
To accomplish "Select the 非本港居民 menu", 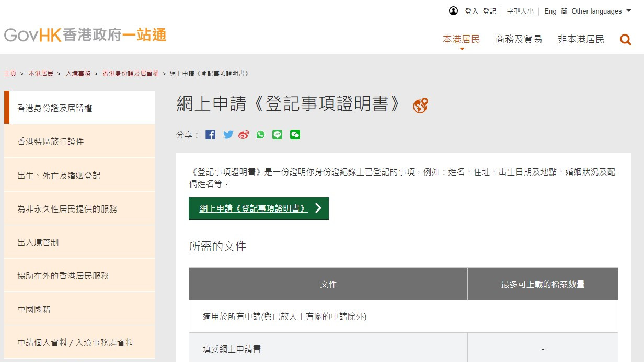I will 581,39.
